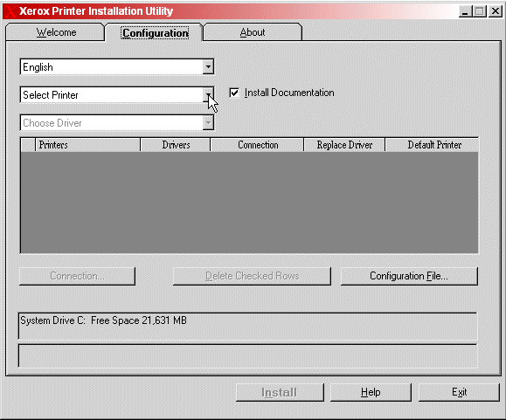The width and height of the screenshot is (506, 420).
Task: Click the Install button
Action: (280, 392)
